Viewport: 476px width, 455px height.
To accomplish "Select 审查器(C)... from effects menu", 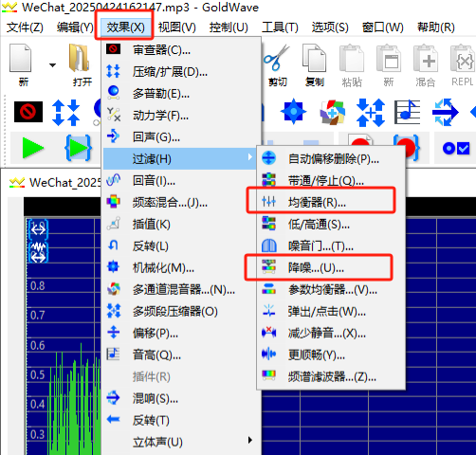I will point(181,49).
